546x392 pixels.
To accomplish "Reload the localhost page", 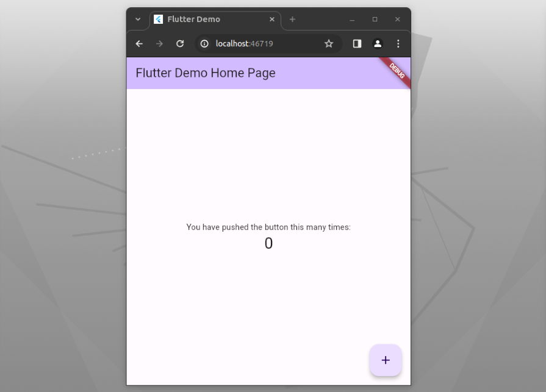I will (x=180, y=44).
